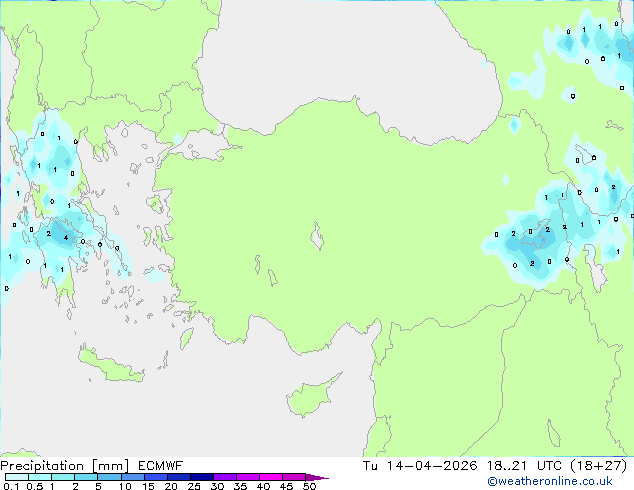634x490 pixels.
Task: Click the island of Cyprus on map
Action: pos(311,397)
